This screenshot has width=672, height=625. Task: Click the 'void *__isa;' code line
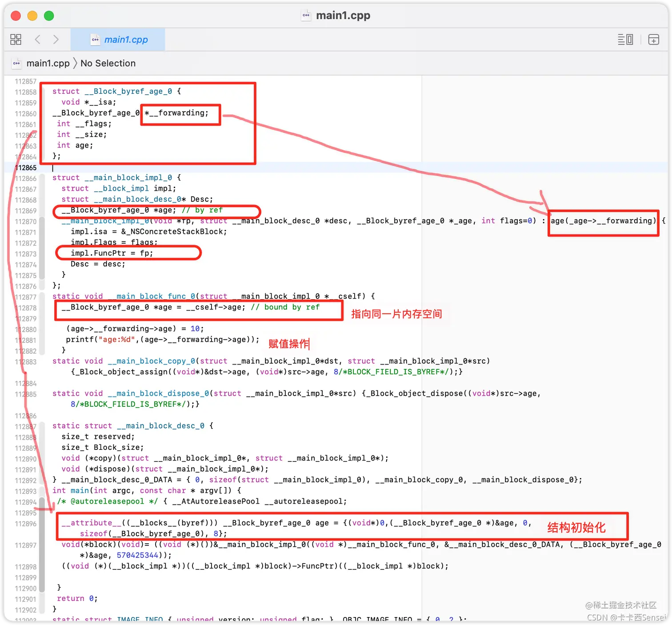click(x=89, y=102)
